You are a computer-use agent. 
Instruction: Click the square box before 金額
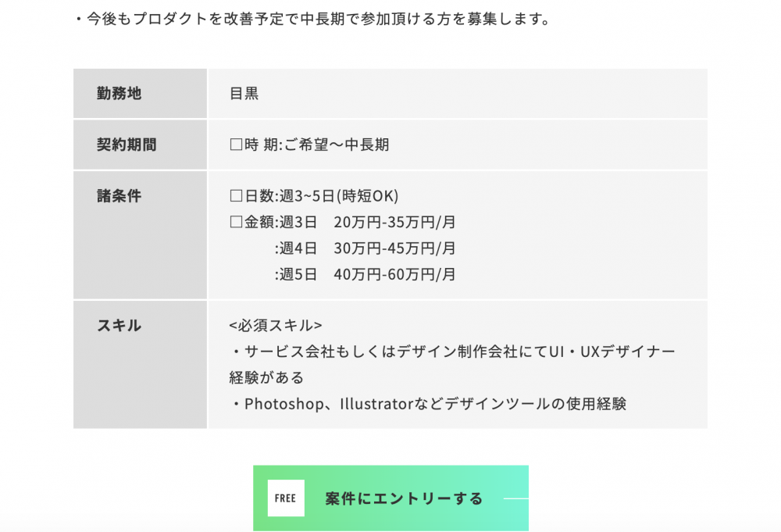(236, 222)
